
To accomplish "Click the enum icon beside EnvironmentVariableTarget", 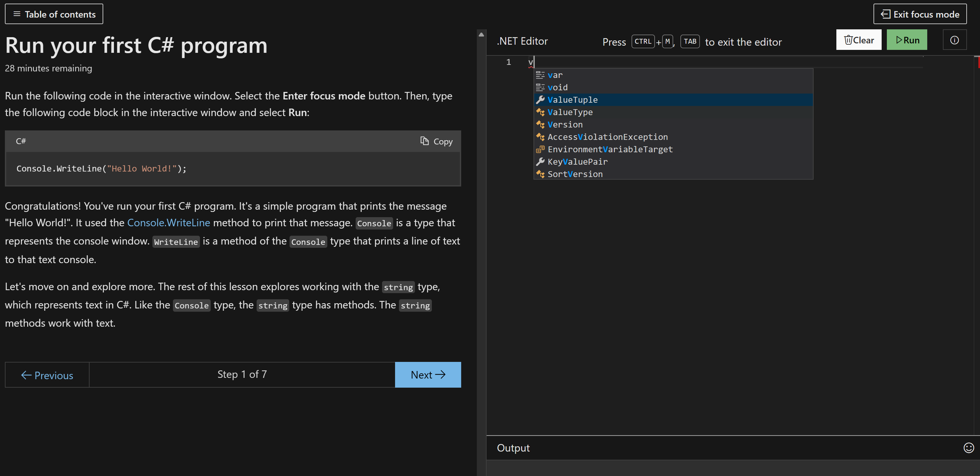I will click(x=540, y=149).
